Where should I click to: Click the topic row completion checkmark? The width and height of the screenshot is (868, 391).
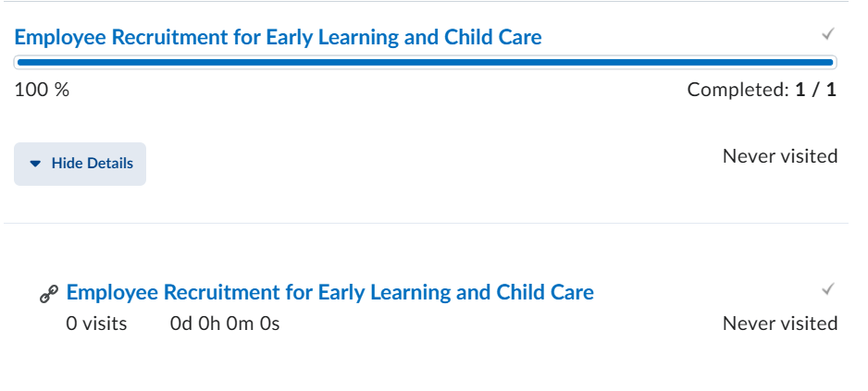pyautogui.click(x=828, y=290)
